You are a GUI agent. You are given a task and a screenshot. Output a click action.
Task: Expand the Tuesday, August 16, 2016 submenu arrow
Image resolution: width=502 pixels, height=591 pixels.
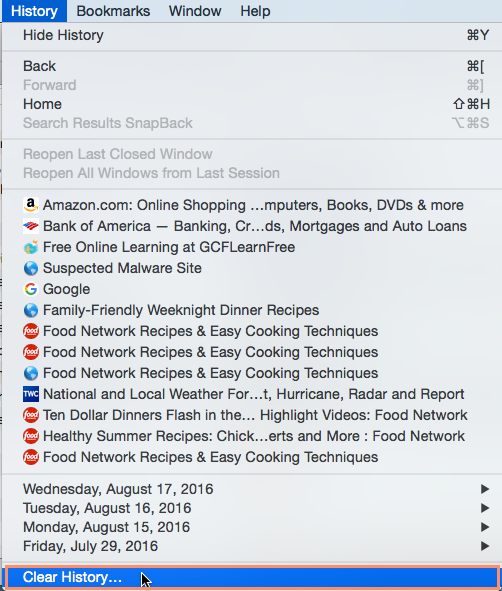485,508
